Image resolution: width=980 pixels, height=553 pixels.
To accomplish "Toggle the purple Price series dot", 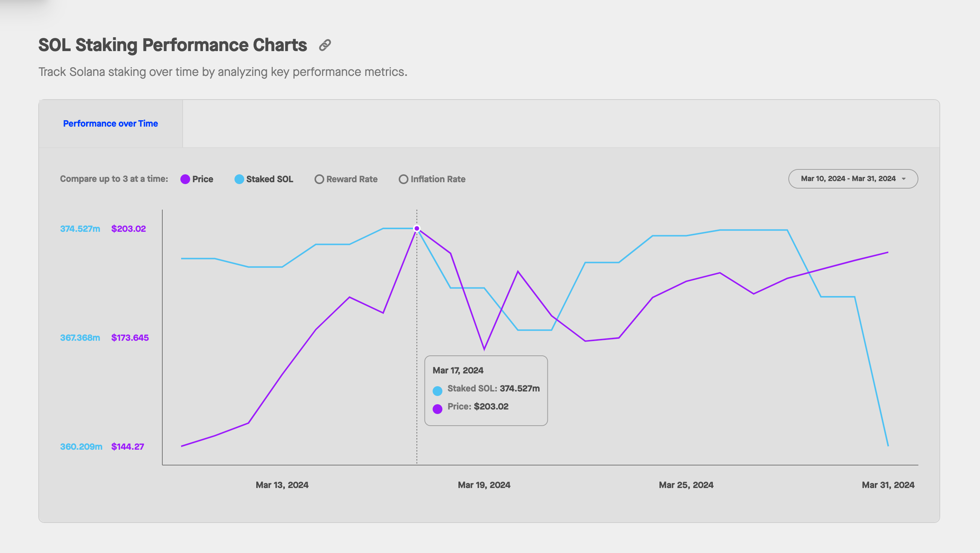I will click(185, 179).
